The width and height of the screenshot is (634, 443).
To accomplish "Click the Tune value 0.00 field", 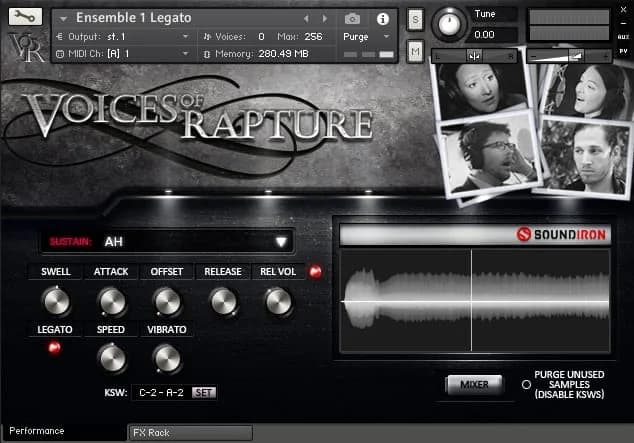I will click(493, 35).
